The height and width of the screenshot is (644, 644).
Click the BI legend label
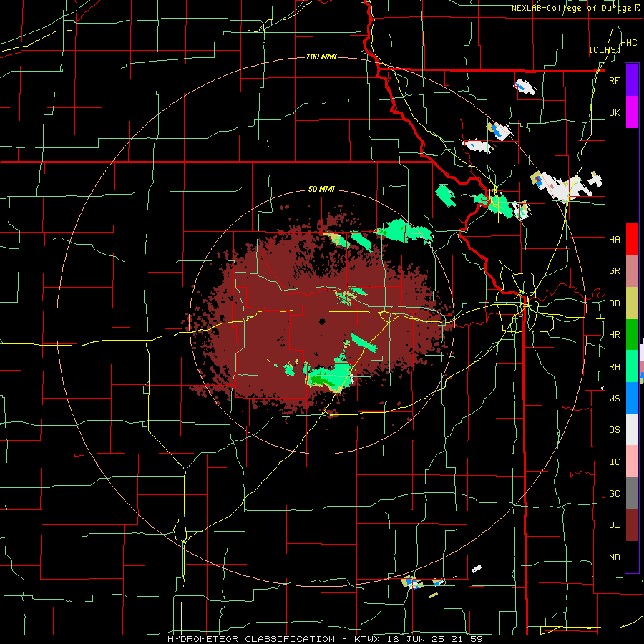[615, 525]
